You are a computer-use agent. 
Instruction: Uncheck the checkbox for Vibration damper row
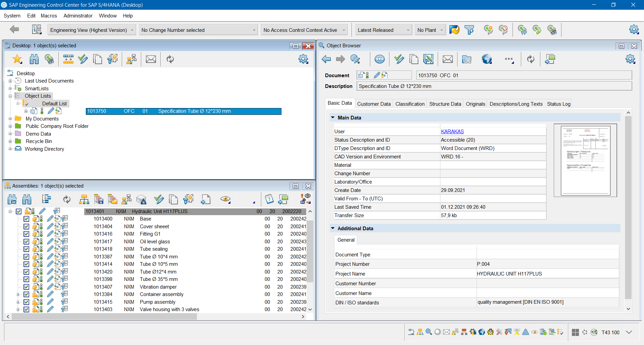pyautogui.click(x=26, y=287)
